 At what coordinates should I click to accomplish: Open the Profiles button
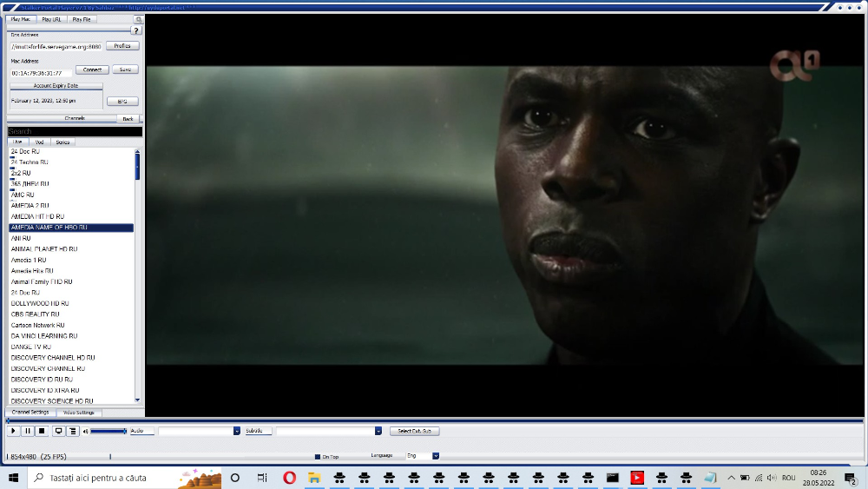122,46
